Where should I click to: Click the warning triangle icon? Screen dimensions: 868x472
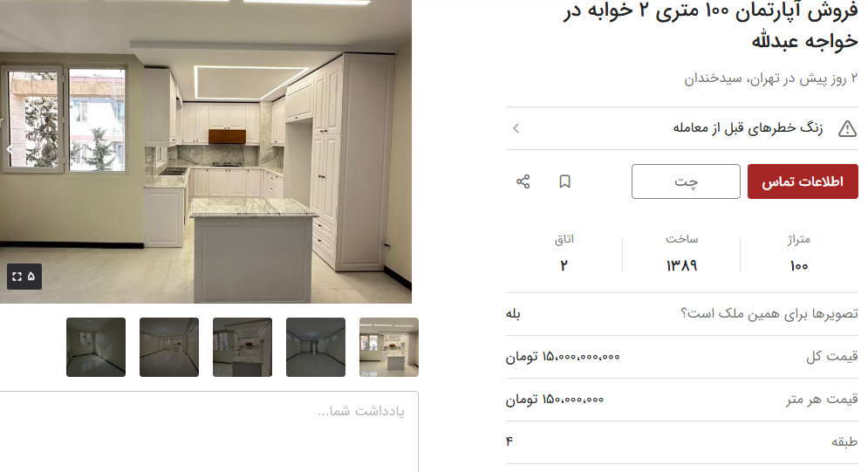(847, 129)
